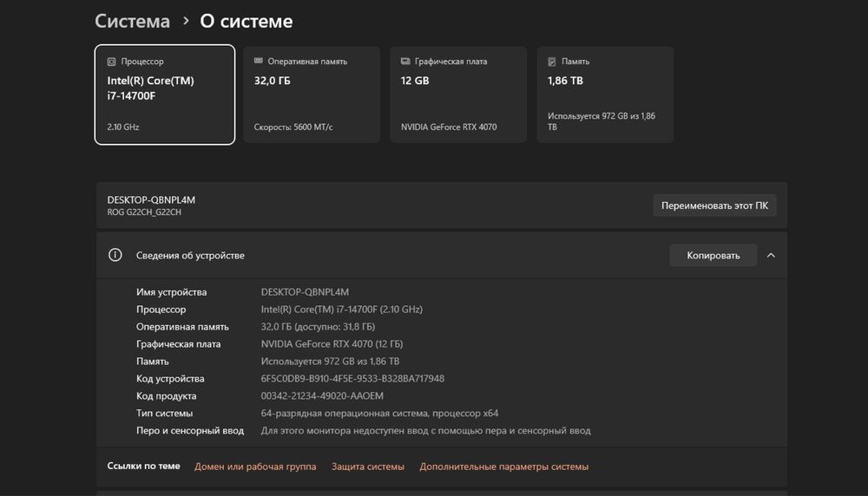Click Ссылки по теме label

coord(143,467)
